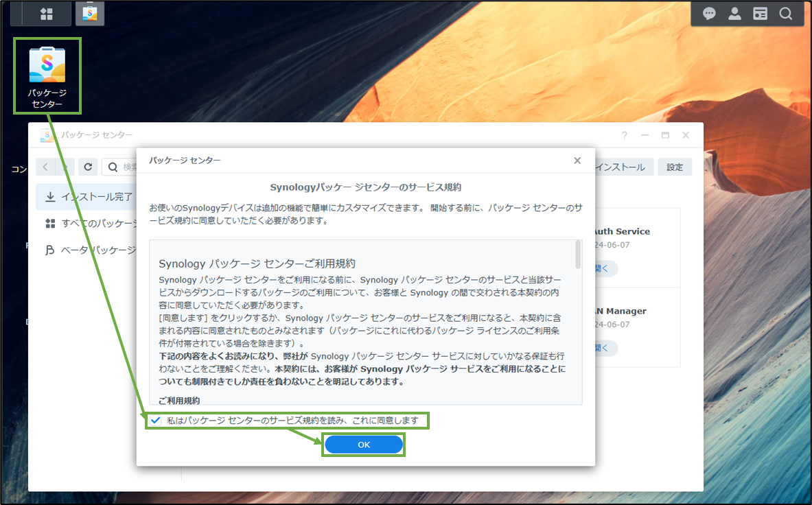This screenshot has width=812, height=505.
Task: Close the Package Center main window
Action: (x=686, y=135)
